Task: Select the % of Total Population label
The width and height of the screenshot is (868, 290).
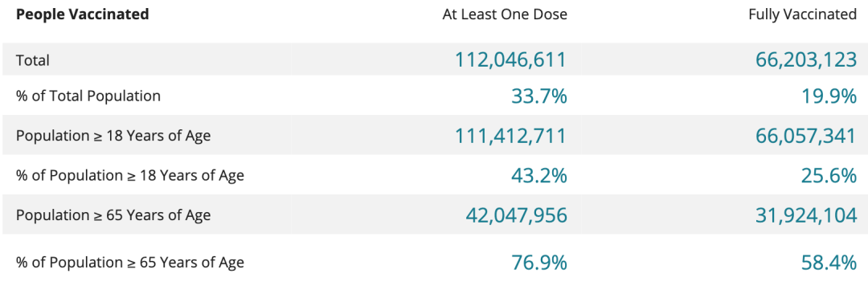Action: pyautogui.click(x=88, y=96)
